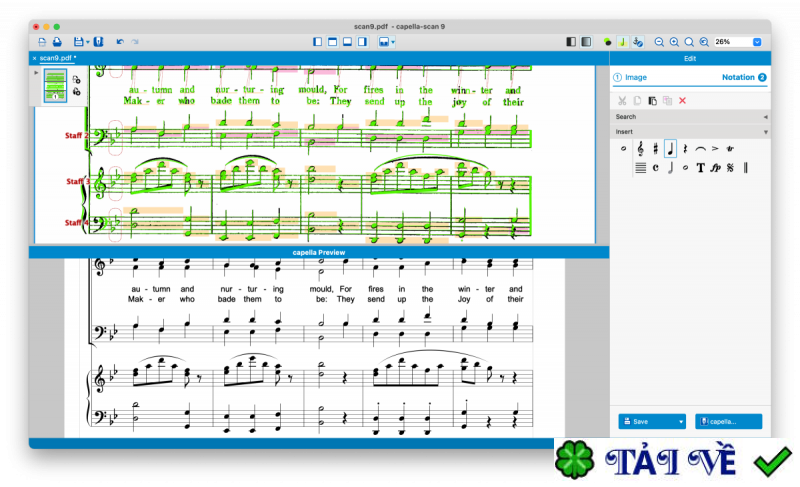The image size is (800, 487).
Task: Select the page 1 thumbnail
Action: (55, 85)
